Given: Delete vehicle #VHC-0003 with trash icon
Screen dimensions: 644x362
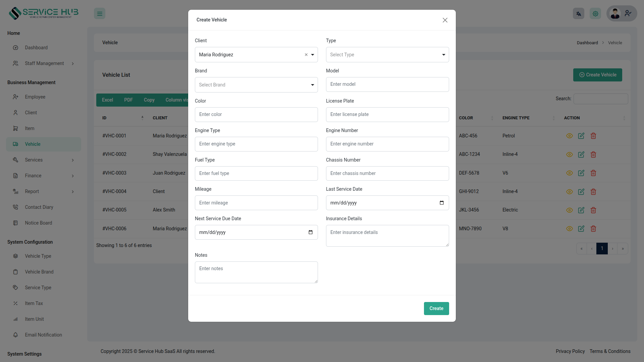Looking at the screenshot, I should tap(593, 173).
